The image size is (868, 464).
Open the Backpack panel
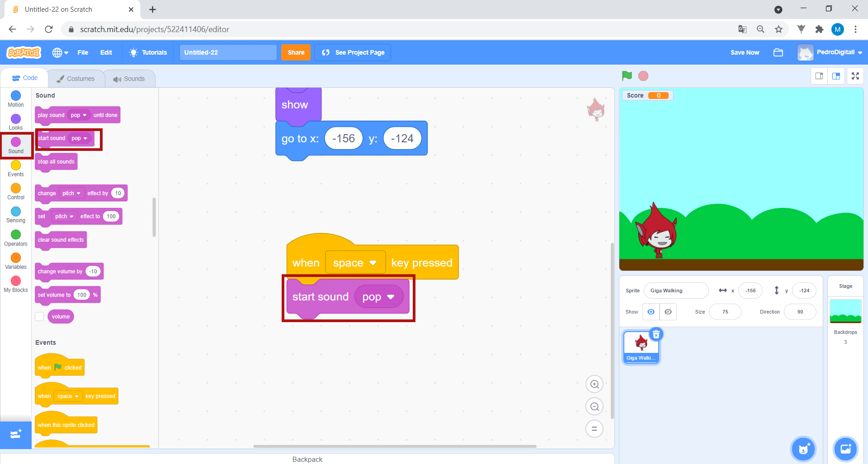tap(307, 459)
